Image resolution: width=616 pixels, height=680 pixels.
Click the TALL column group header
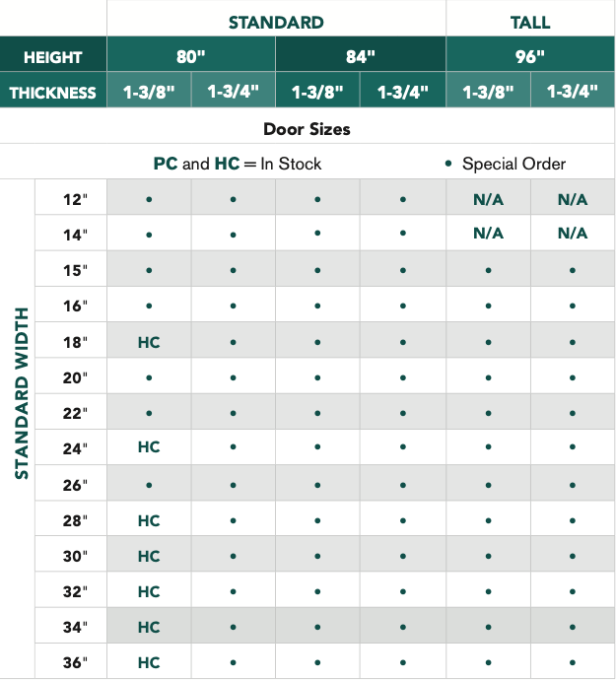pyautogui.click(x=530, y=22)
